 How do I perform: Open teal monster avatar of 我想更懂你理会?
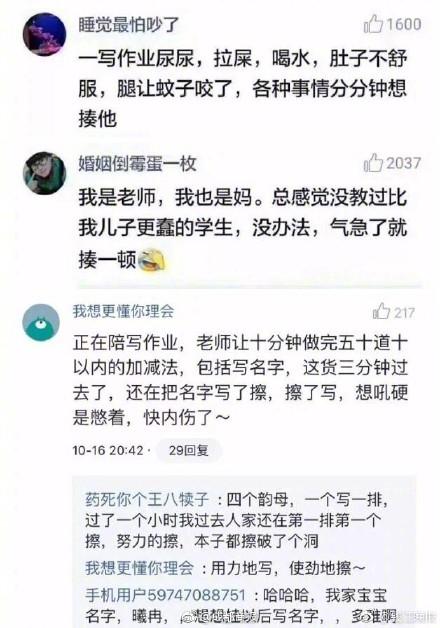click(x=41, y=323)
